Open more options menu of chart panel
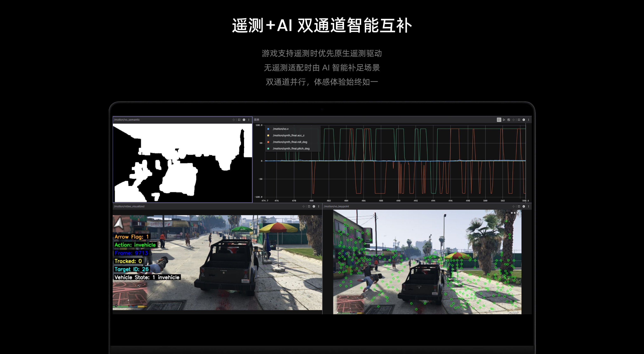The image size is (644, 354). pyautogui.click(x=529, y=120)
